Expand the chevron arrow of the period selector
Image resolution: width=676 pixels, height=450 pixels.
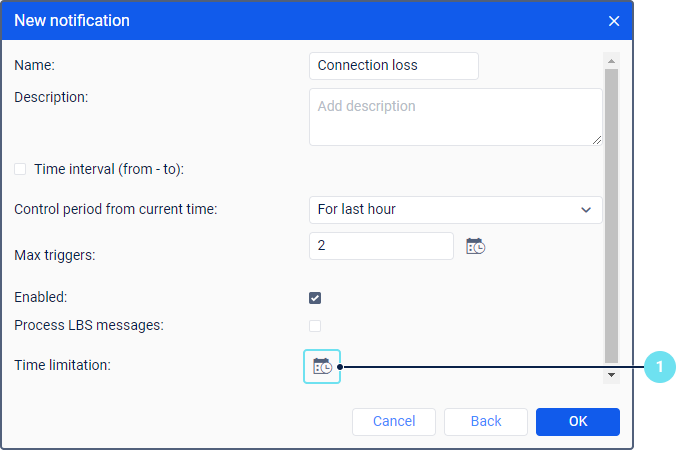tap(586, 210)
